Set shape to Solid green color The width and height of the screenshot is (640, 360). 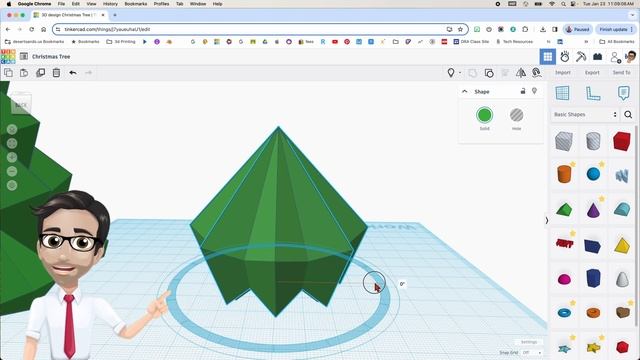pyautogui.click(x=484, y=115)
